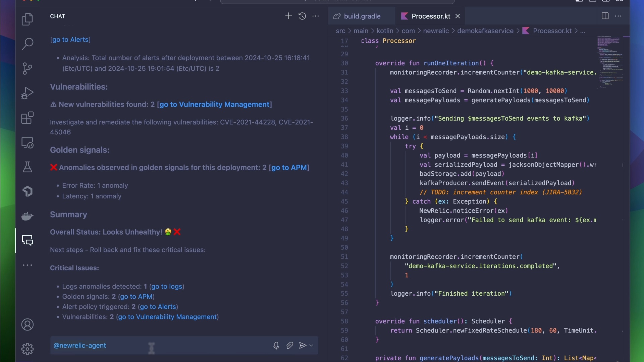644x362 pixels.
Task: Click the sticky class Processor header line
Action: (x=388, y=41)
